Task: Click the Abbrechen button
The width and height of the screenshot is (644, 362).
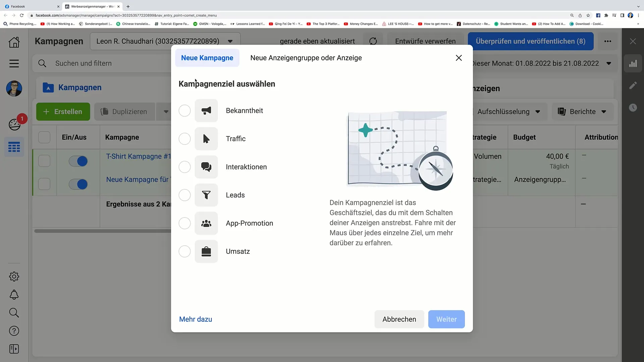Action: point(399,319)
